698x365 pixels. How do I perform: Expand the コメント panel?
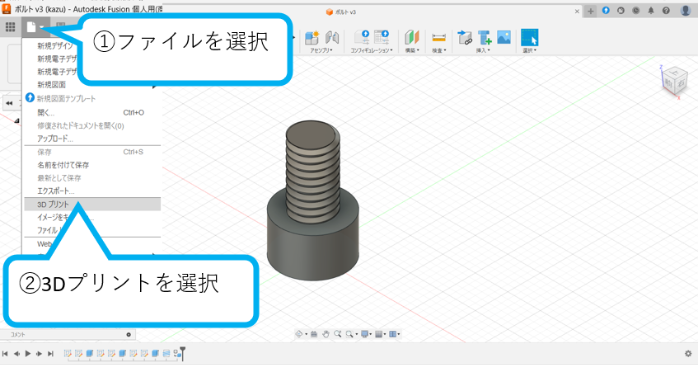[129, 334]
